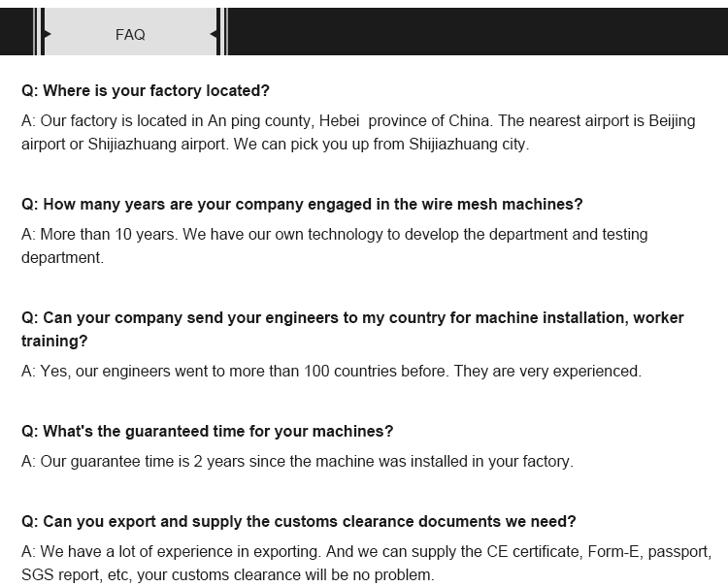Click the question about factory location

point(146,90)
